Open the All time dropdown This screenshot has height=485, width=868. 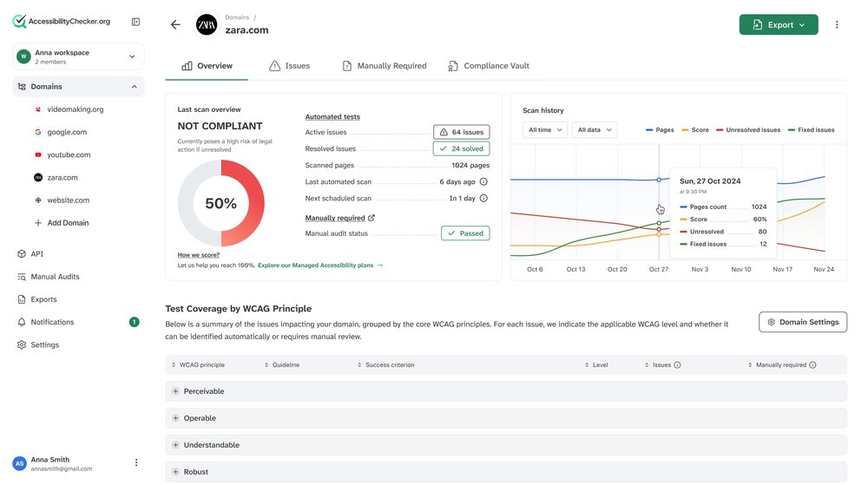(545, 129)
